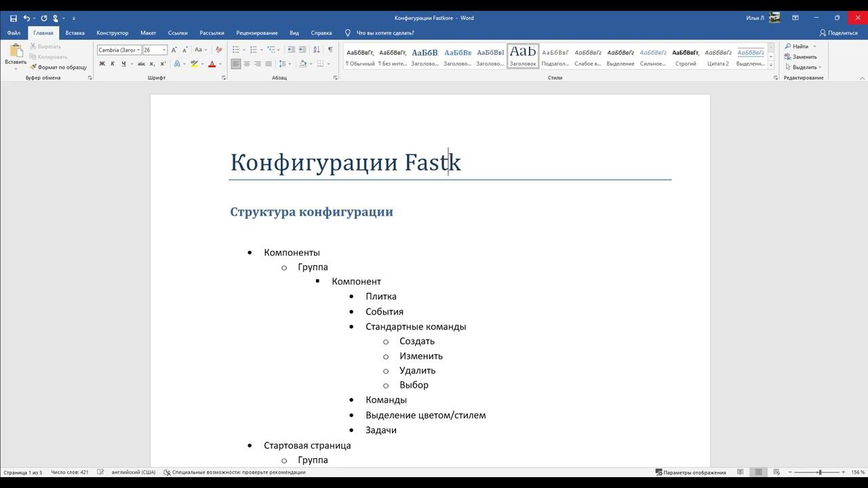Click the Increase Indent icon
The image size is (868, 488).
(x=302, y=49)
